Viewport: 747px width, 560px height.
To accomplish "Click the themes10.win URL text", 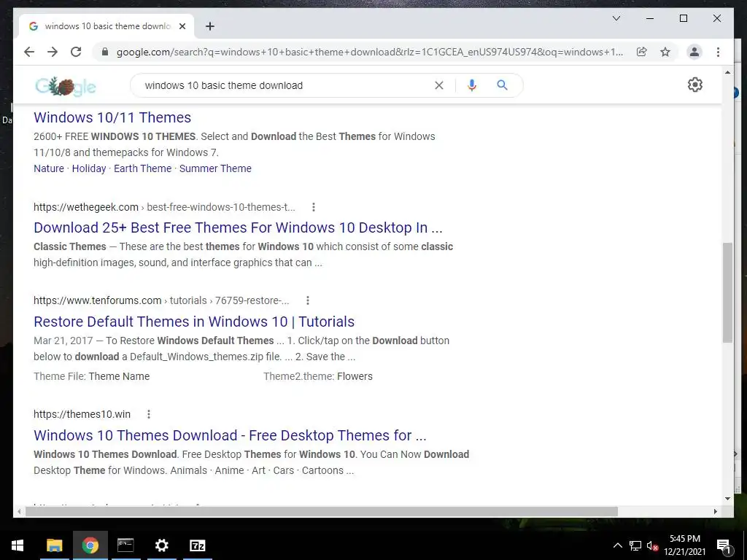I will (82, 414).
